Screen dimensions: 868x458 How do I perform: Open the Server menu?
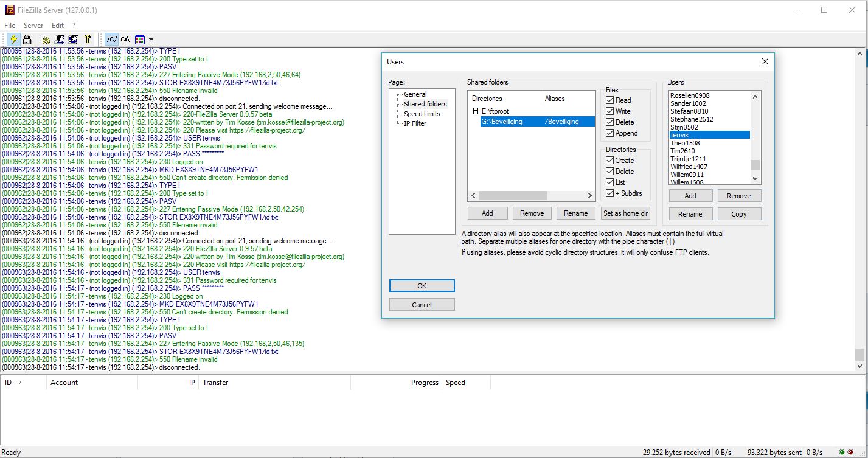[33, 26]
